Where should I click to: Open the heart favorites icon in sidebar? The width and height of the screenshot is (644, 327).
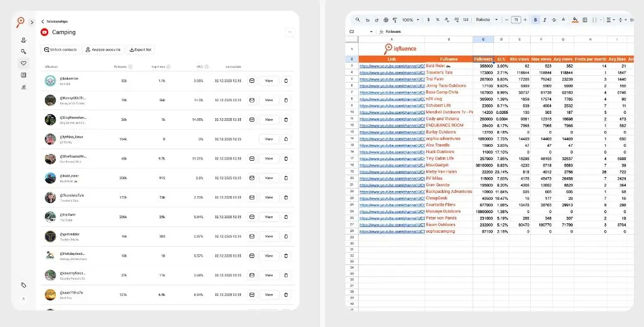[24, 63]
